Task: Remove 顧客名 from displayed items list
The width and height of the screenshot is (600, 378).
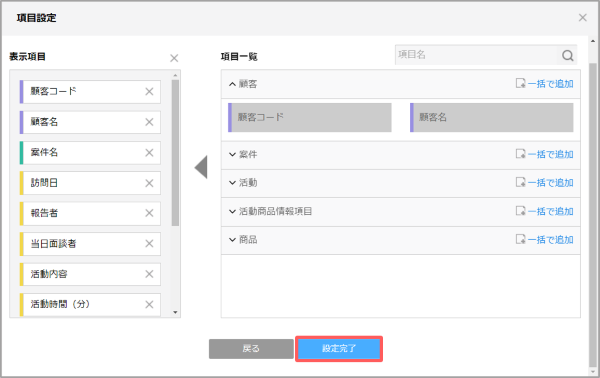Action: click(149, 122)
